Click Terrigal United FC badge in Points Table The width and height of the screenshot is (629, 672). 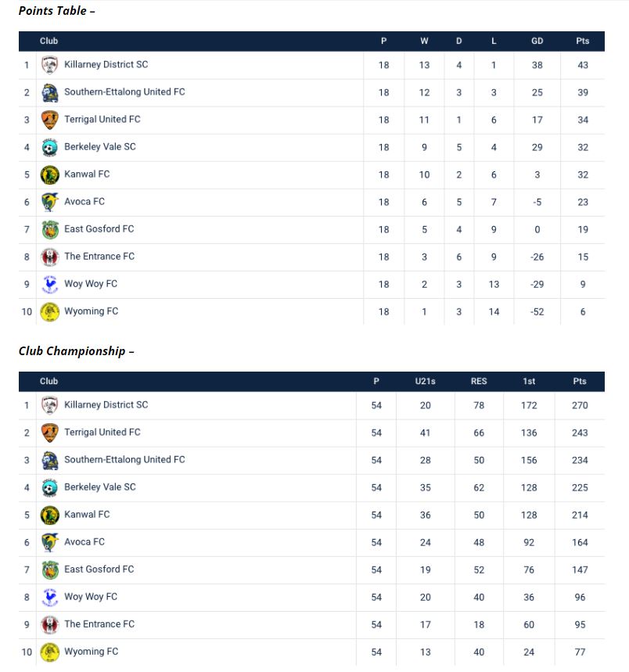coord(50,120)
